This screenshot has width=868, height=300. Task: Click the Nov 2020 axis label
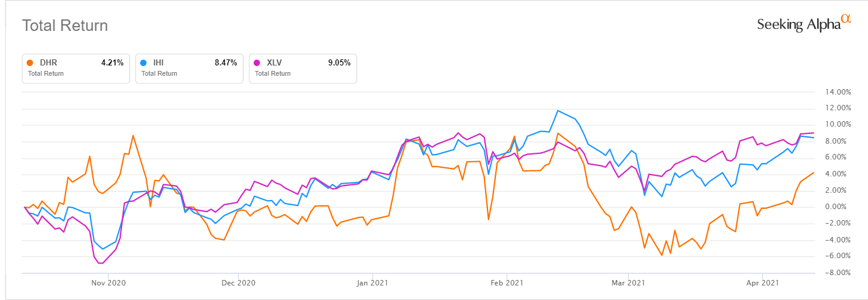tap(108, 282)
